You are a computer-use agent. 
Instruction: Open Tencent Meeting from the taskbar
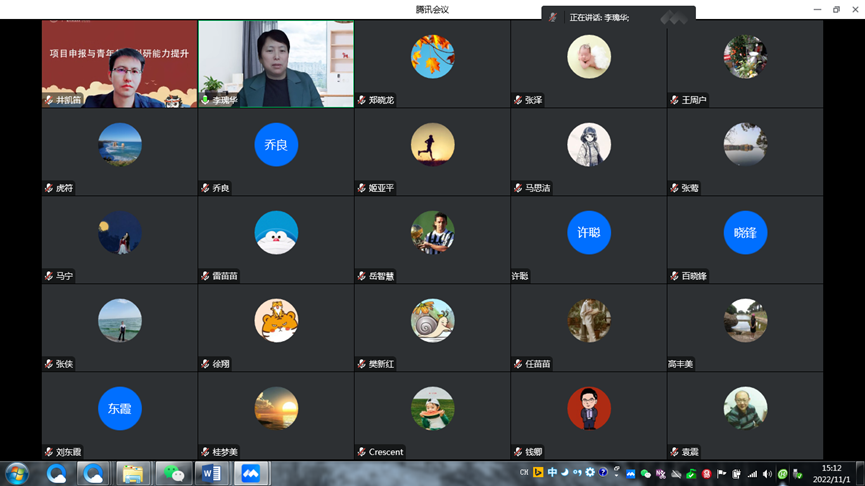(x=252, y=473)
